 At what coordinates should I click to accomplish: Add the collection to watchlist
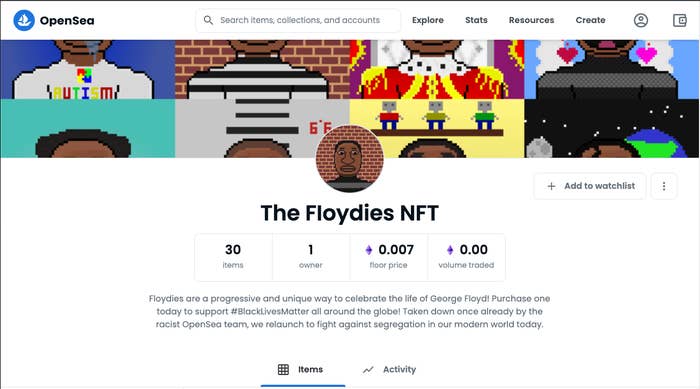(590, 186)
